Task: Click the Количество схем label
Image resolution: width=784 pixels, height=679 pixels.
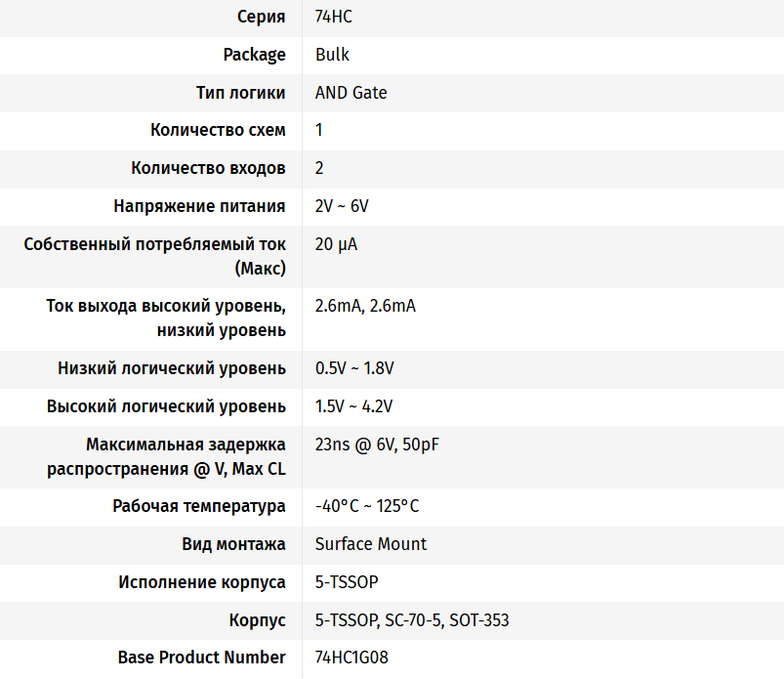Action: click(x=218, y=130)
